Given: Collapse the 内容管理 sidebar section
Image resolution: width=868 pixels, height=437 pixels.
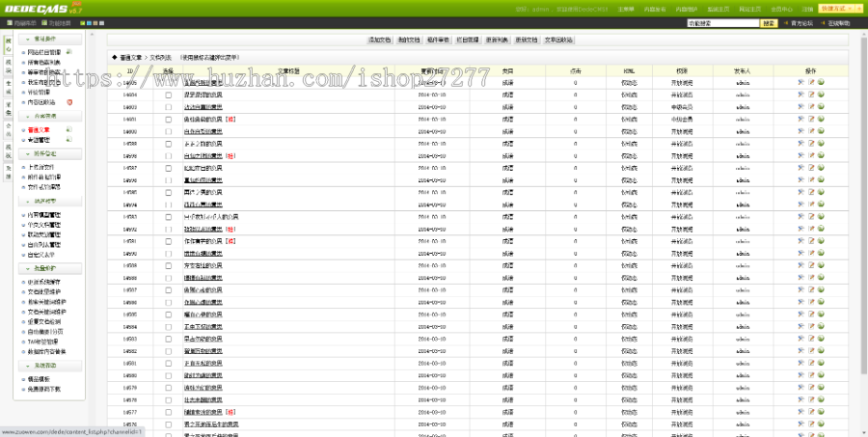Looking at the screenshot, I should click(50, 117).
